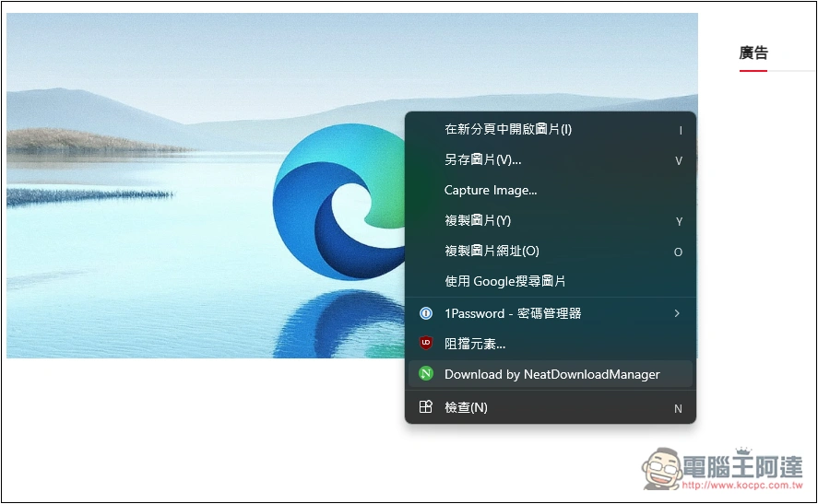
Task: Click the inspect element icon beside 檢查
Action: (426, 406)
